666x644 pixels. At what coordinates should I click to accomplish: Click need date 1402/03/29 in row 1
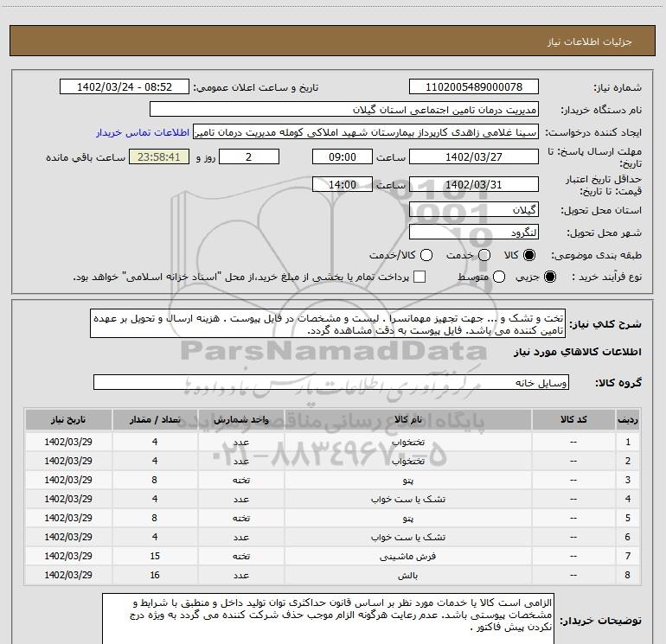point(68,442)
